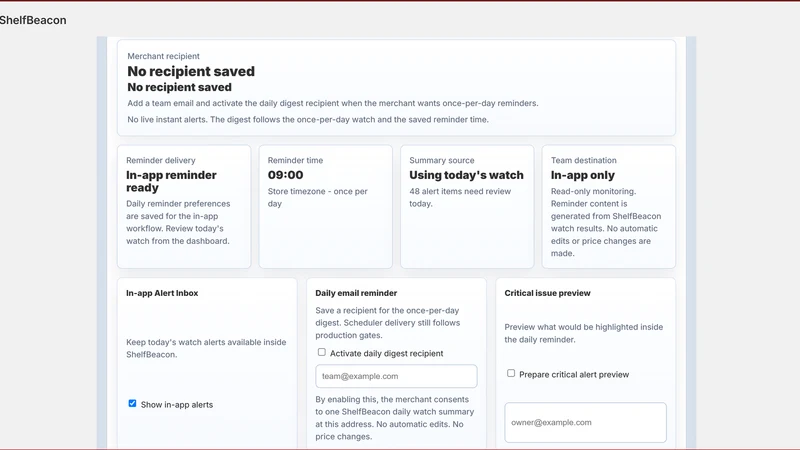Click the 'Daily email reminder' title

click(x=356, y=293)
